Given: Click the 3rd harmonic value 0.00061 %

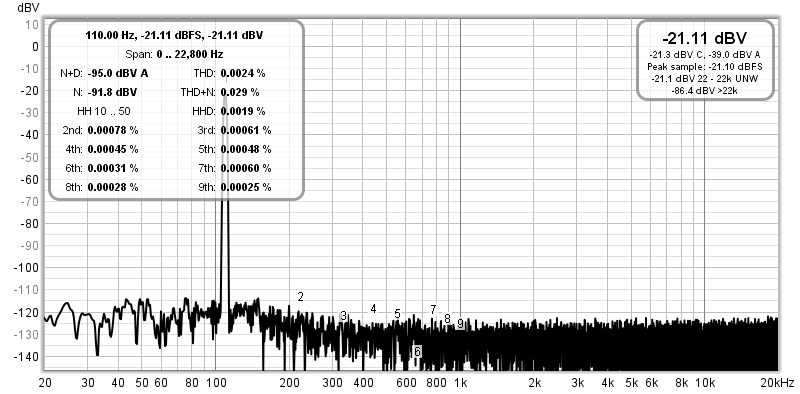Looking at the screenshot, I should point(246,130).
